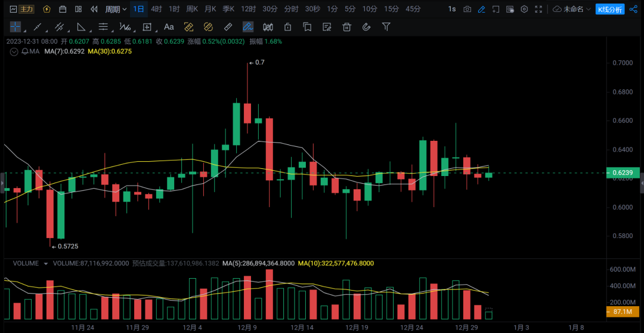The width and height of the screenshot is (644, 333).
Task: Select the triangle shape drawing tool
Action: click(81, 27)
